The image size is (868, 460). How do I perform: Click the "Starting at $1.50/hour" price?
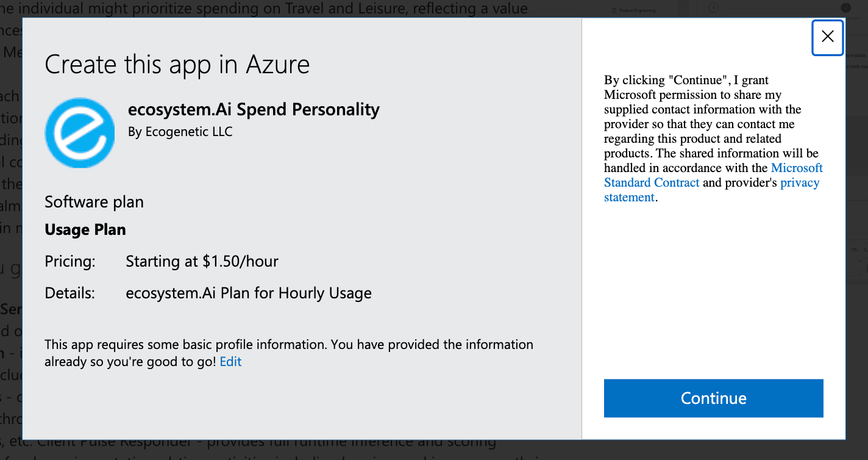(x=202, y=262)
